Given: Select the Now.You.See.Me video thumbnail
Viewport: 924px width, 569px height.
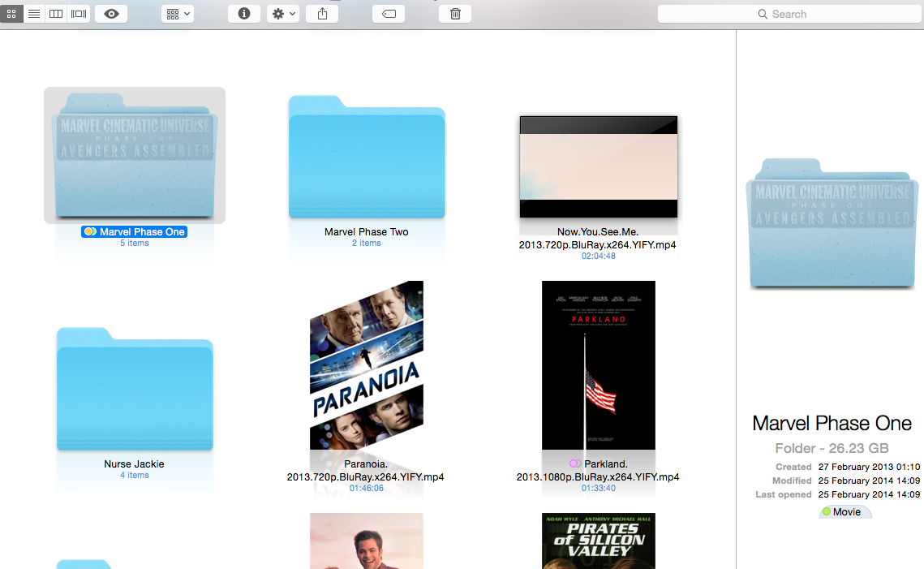Looking at the screenshot, I should click(598, 167).
